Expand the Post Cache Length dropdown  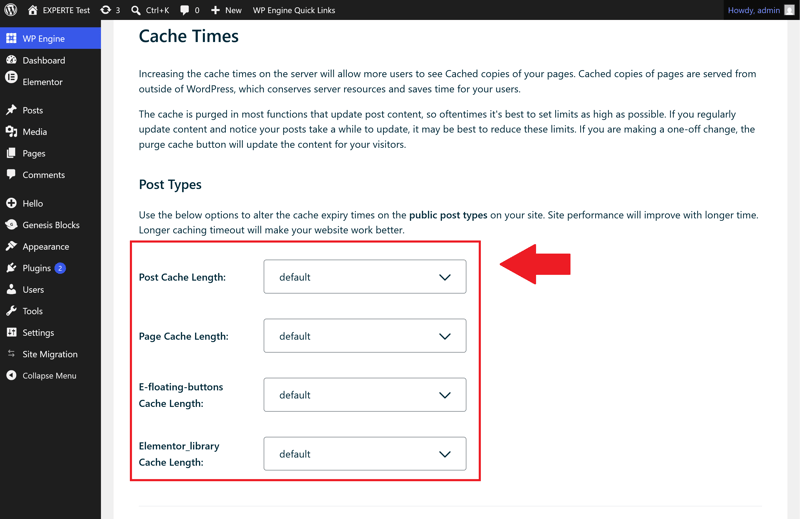pyautogui.click(x=365, y=277)
